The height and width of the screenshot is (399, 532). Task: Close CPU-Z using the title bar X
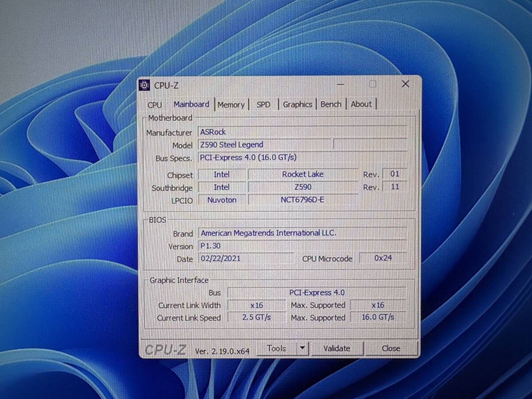click(405, 84)
